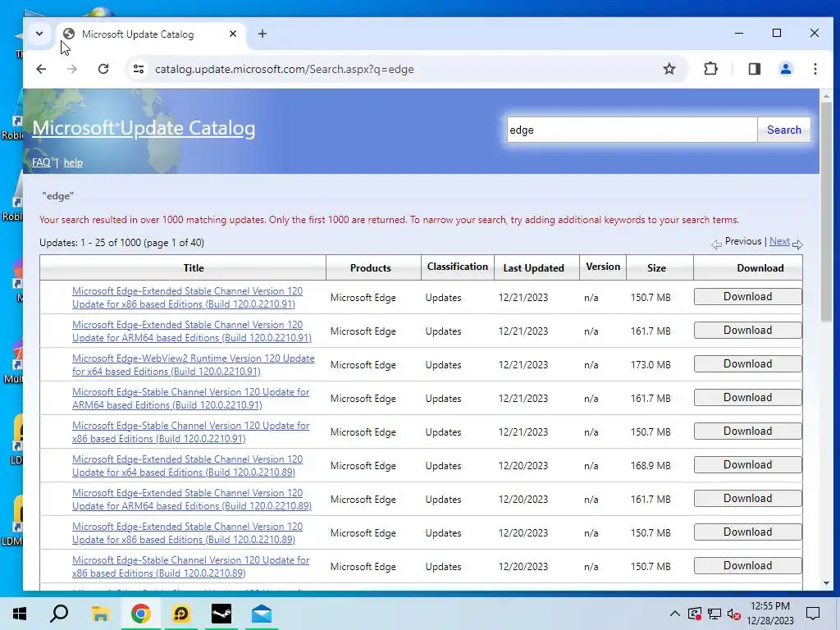Click the 168.9 MB size cell
Image resolution: width=840 pixels, height=630 pixels.
coord(651,466)
